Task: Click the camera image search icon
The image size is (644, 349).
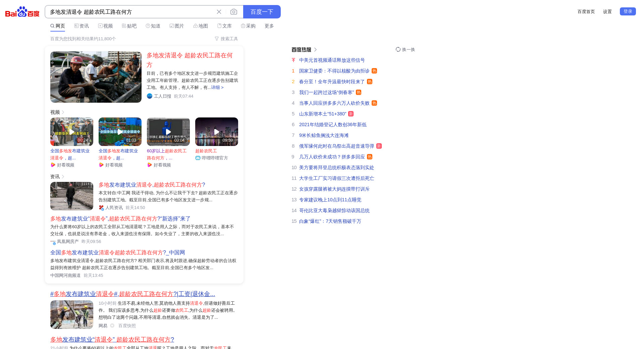Action: click(234, 12)
